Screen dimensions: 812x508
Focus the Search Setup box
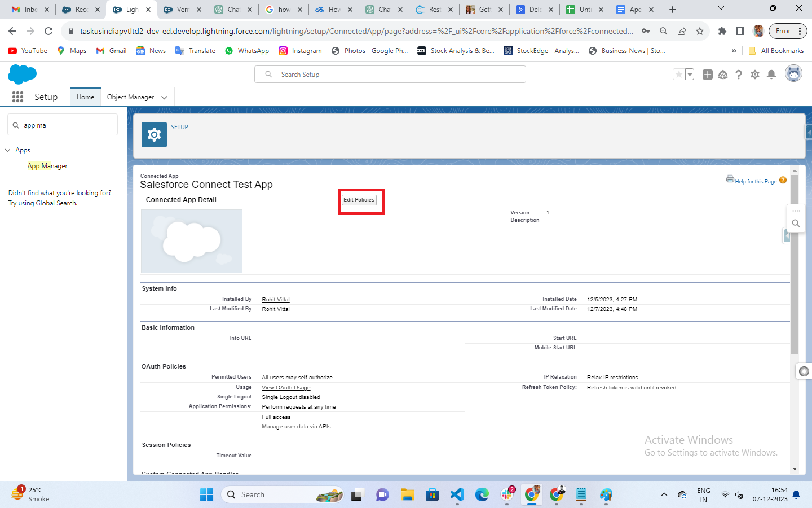[390, 75]
